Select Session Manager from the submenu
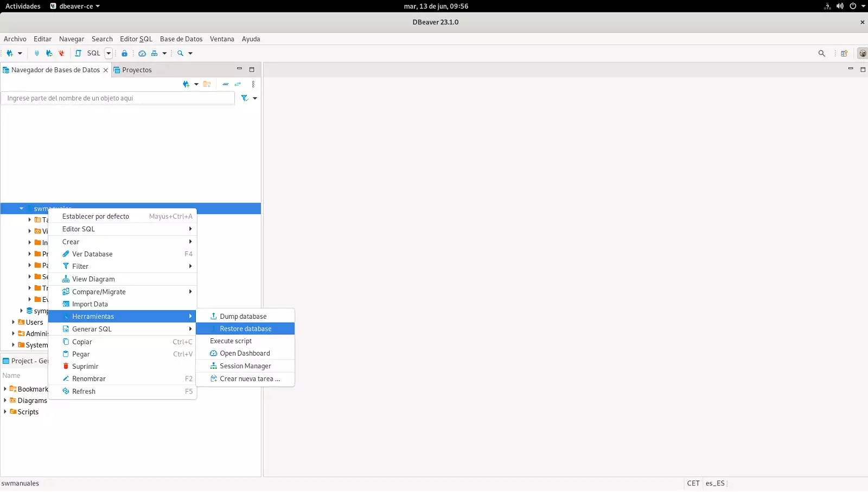 click(245, 366)
